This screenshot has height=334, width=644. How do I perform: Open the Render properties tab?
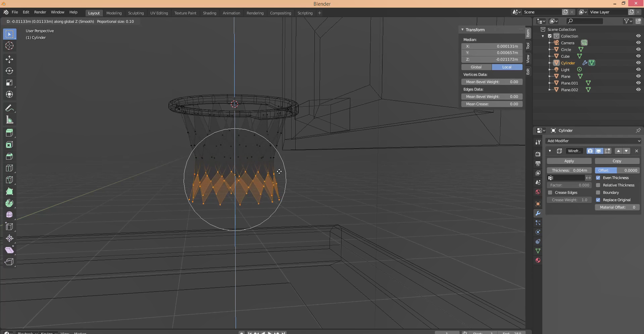(538, 154)
